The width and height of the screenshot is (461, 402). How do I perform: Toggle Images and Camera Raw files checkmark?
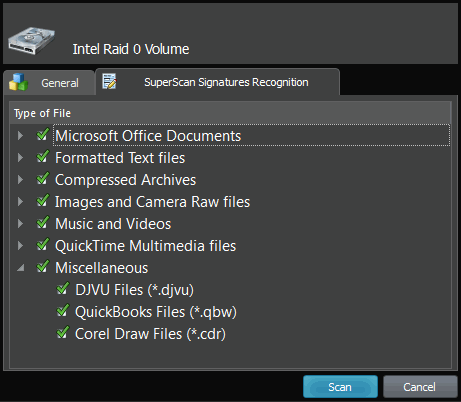point(43,201)
